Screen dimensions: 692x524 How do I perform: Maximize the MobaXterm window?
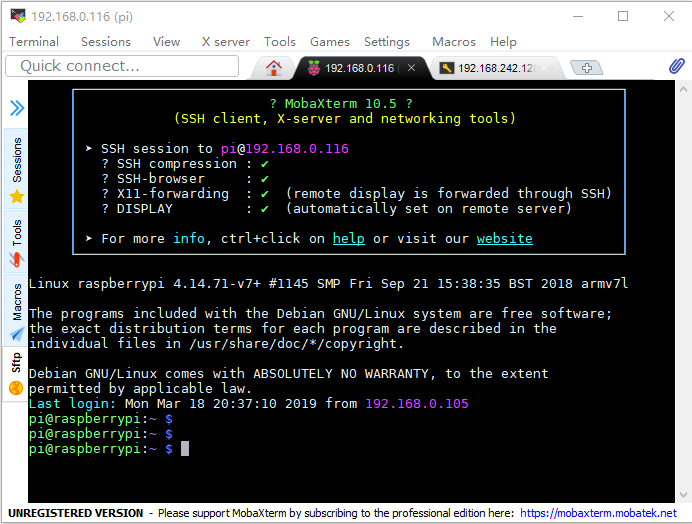pyautogui.click(x=623, y=16)
